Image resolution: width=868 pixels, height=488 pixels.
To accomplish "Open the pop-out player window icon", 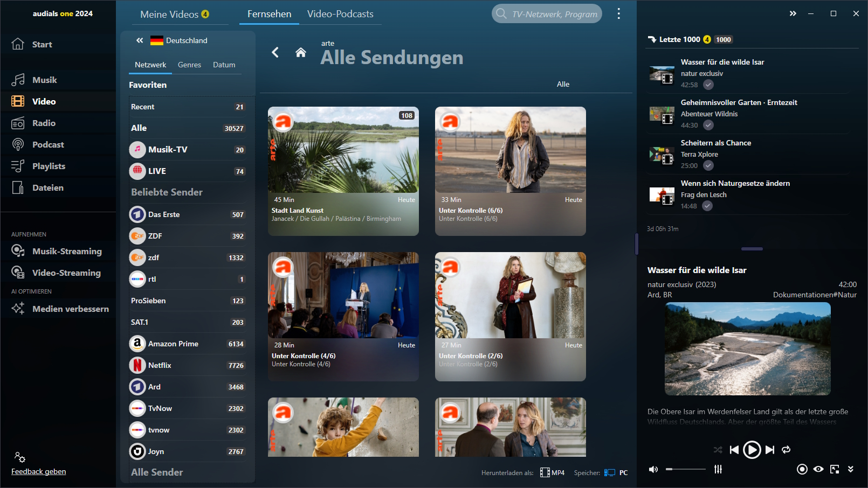I will point(835,469).
